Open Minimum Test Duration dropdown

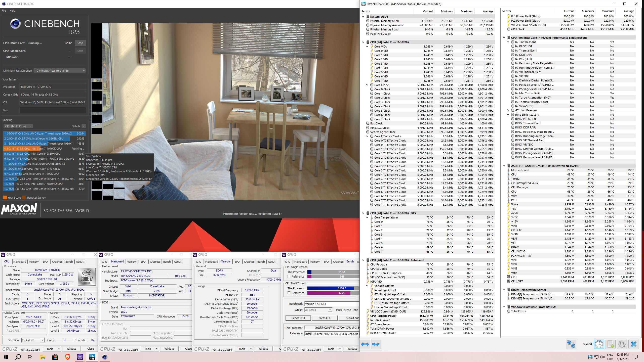60,71
